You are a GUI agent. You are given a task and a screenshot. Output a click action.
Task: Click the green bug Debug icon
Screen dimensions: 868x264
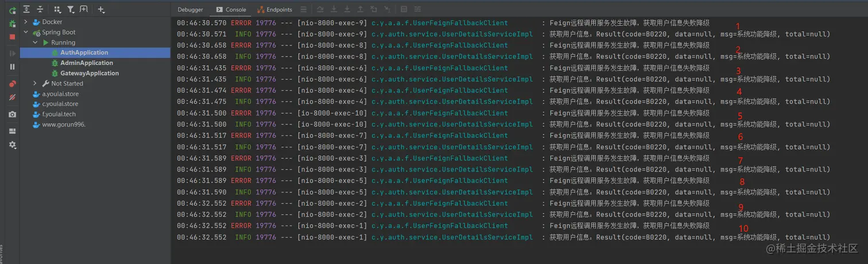pos(12,24)
